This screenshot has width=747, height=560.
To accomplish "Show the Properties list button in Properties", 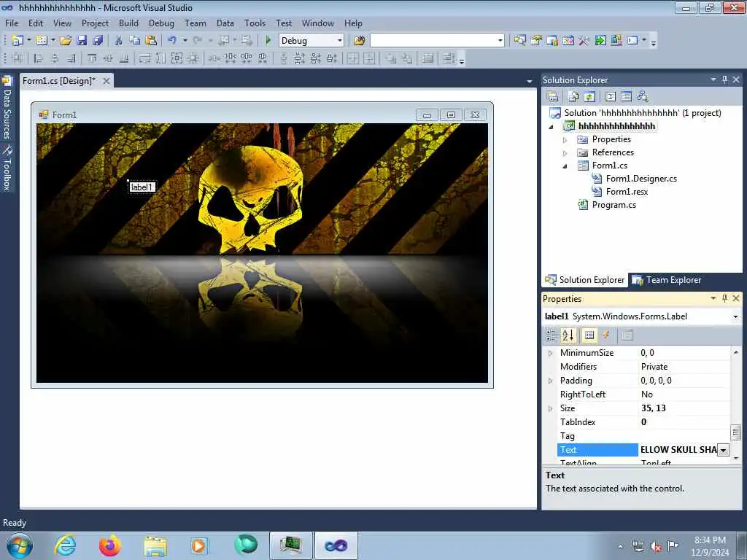I will point(589,335).
